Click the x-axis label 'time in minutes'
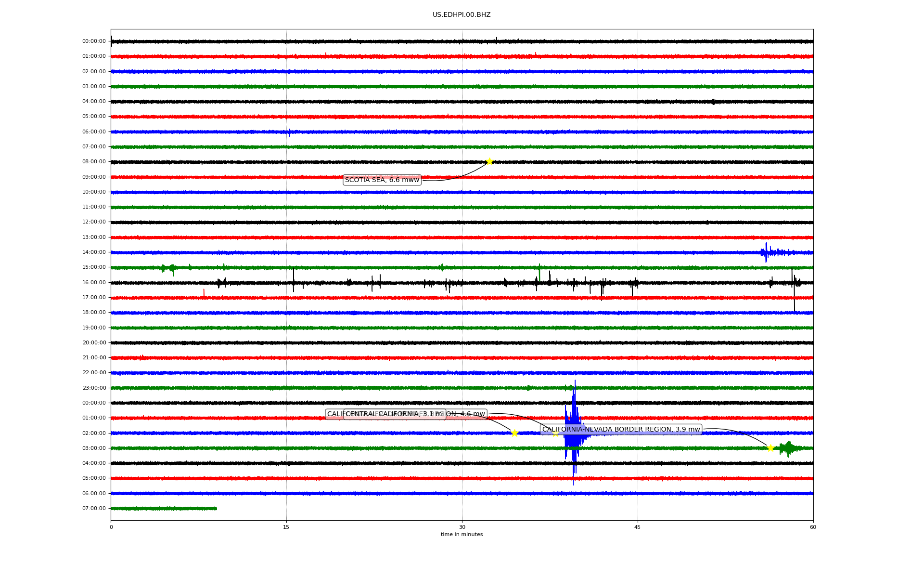The image size is (924, 578). [x=462, y=535]
